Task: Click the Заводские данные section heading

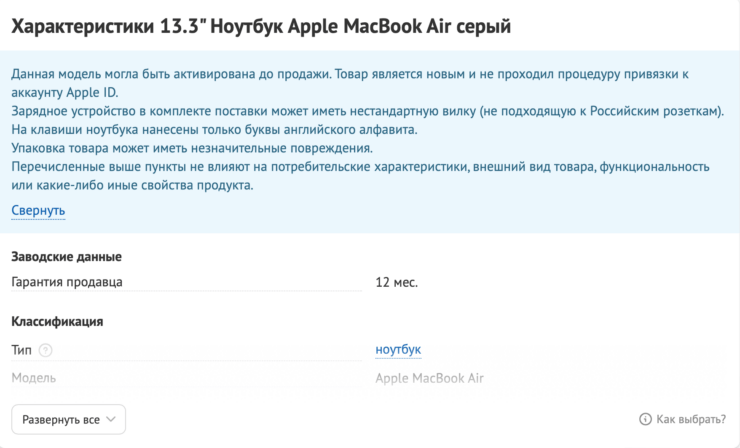Action: 67,257
